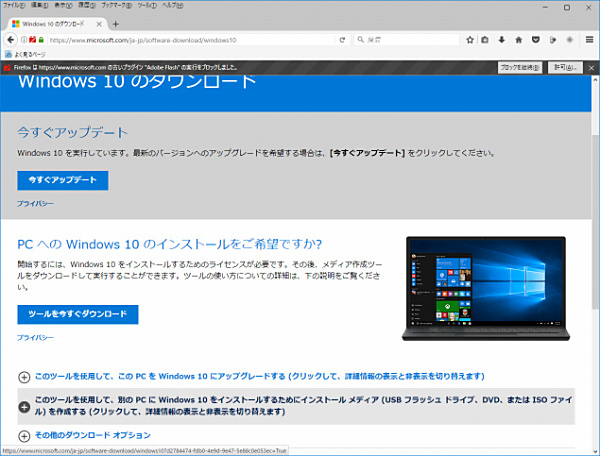
Task: Click the site information (i) icon
Action: click(x=24, y=40)
